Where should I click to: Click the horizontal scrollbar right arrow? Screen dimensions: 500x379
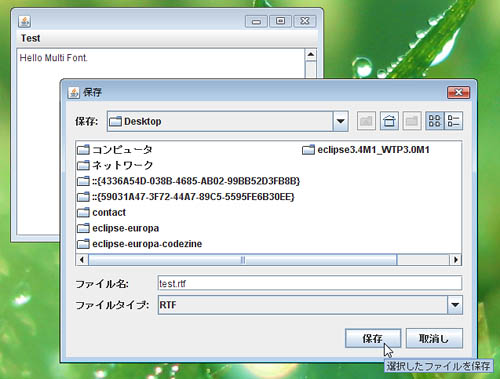tap(456, 260)
